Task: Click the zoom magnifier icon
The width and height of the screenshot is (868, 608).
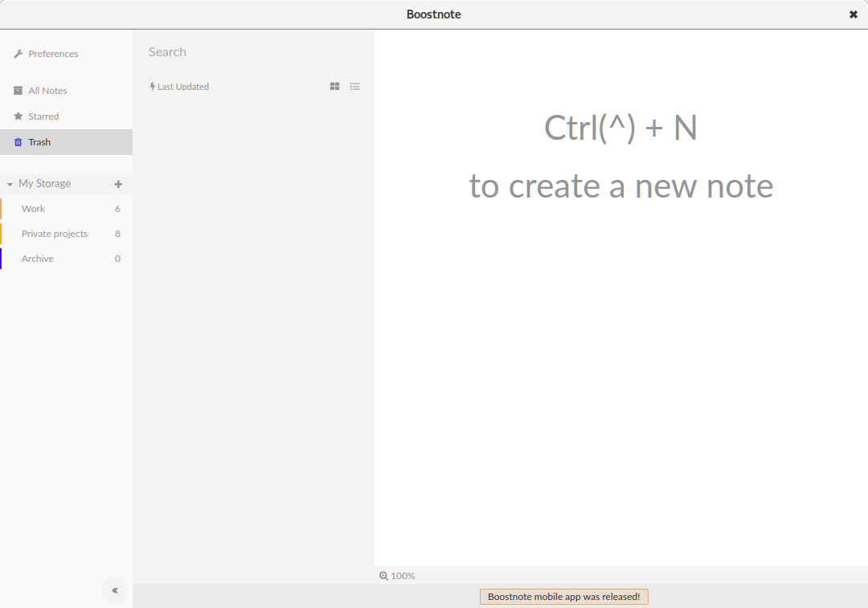Action: coord(383,576)
